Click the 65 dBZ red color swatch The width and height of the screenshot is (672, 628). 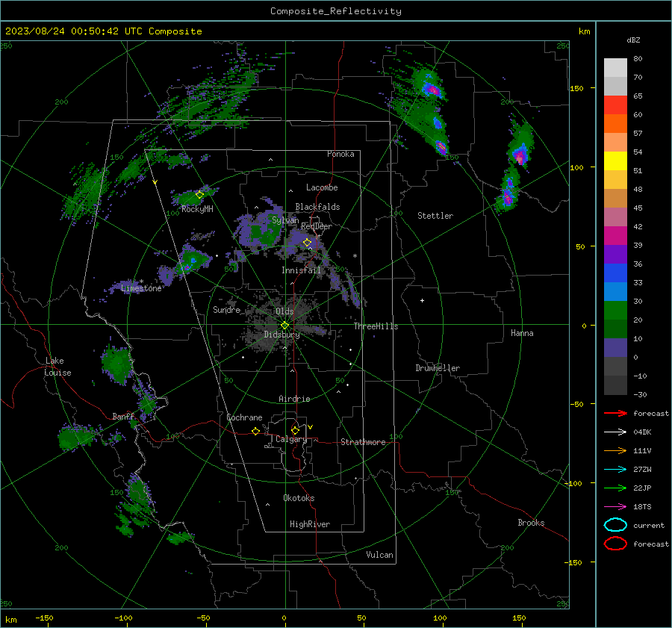point(615,105)
